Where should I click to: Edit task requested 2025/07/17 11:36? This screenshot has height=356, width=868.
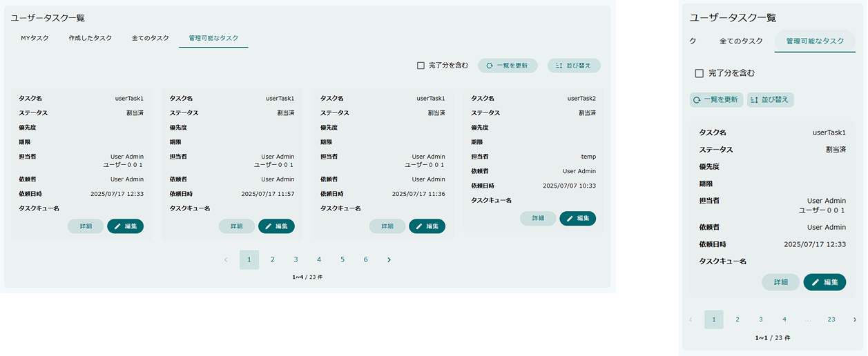pos(427,226)
